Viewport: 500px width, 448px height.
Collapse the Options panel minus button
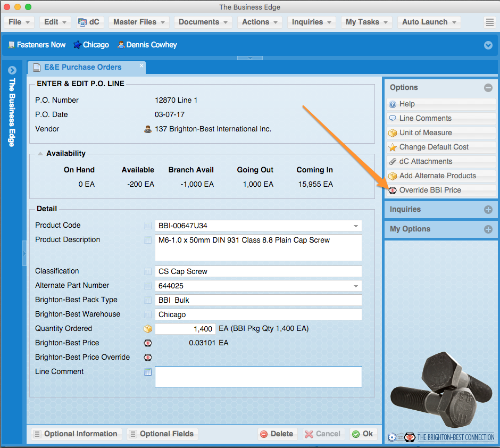pos(488,88)
